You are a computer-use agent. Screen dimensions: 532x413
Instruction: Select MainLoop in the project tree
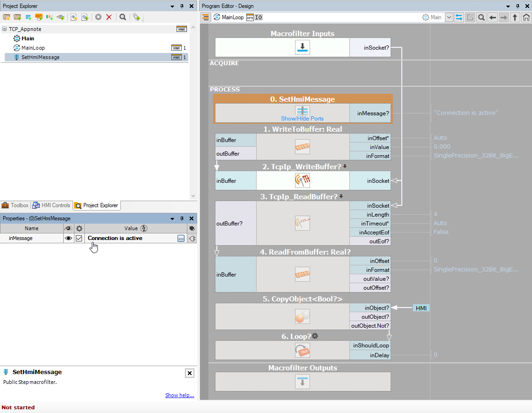pyautogui.click(x=33, y=48)
